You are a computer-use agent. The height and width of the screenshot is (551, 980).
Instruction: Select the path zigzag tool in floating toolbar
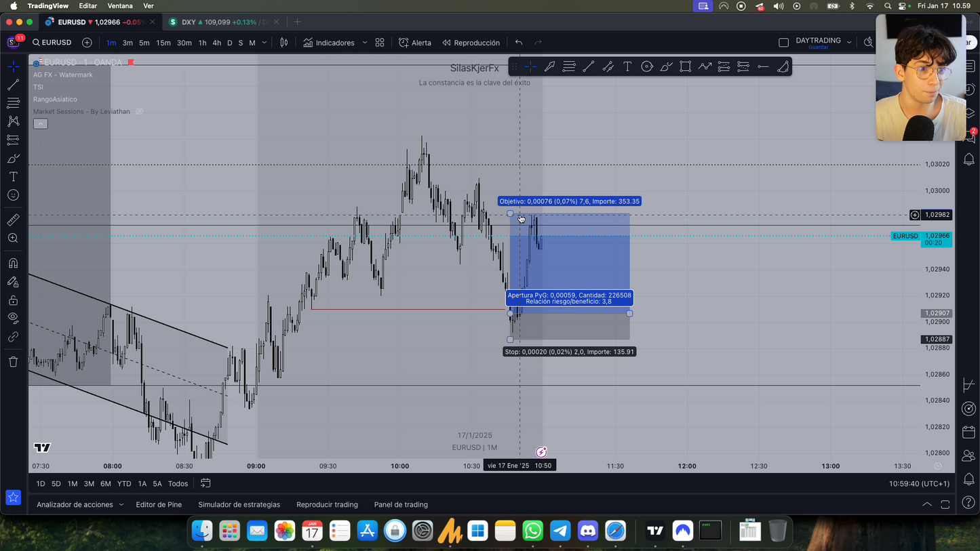tap(705, 66)
